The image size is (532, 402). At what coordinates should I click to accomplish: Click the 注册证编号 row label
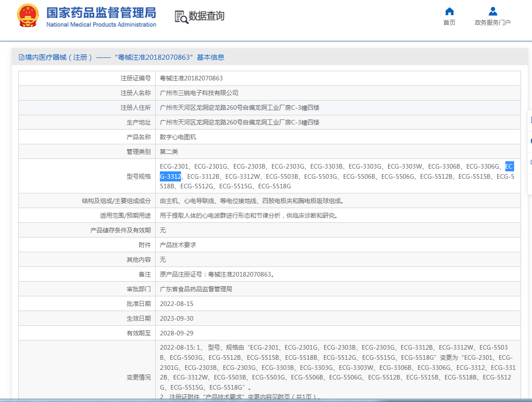[136, 79]
